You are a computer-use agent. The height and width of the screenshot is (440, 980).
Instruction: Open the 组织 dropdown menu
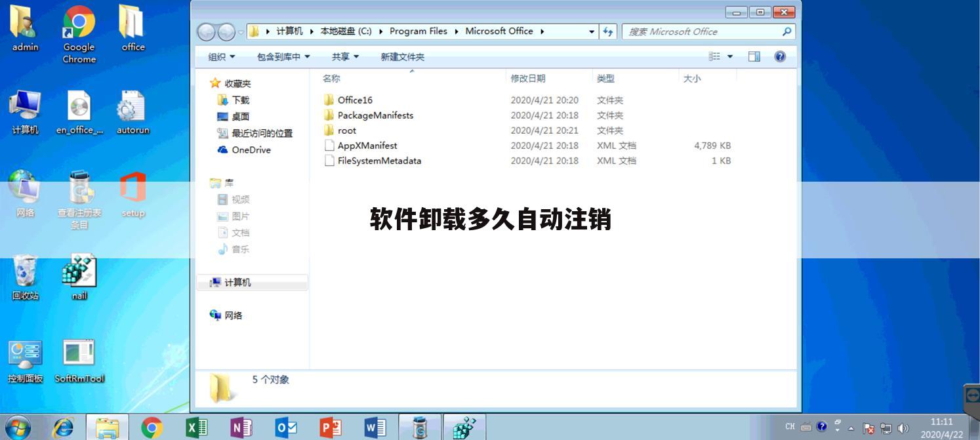click(x=221, y=57)
